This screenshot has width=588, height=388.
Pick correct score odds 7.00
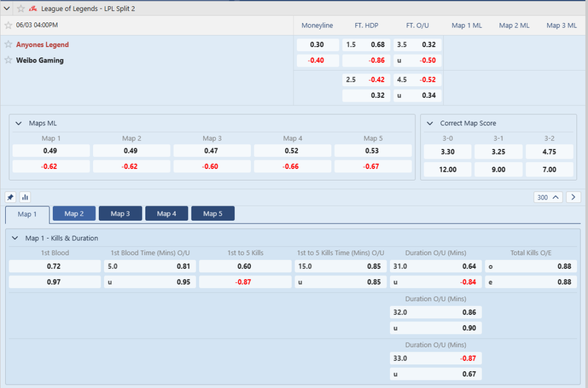tap(550, 170)
